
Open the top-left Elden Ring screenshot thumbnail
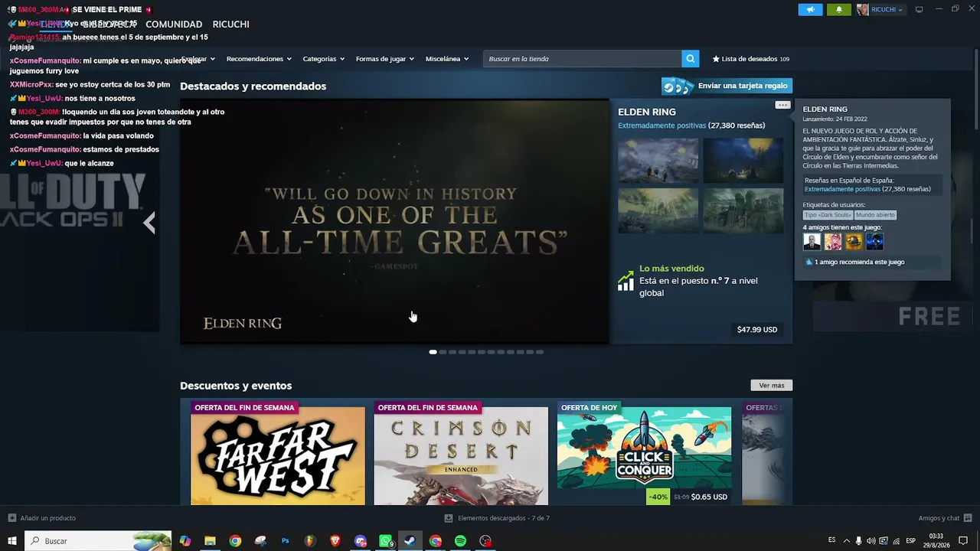pos(658,160)
